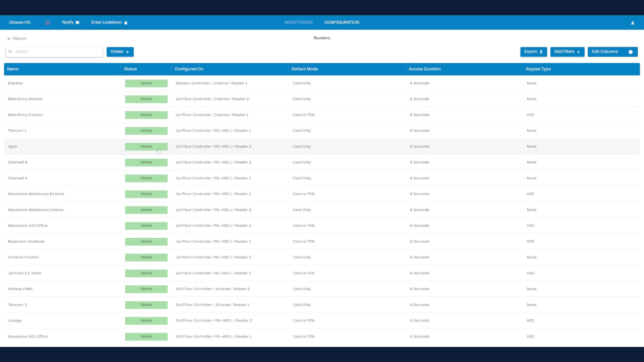Click Create with plus icon
Screen dimensions: 644x362
pos(120,52)
